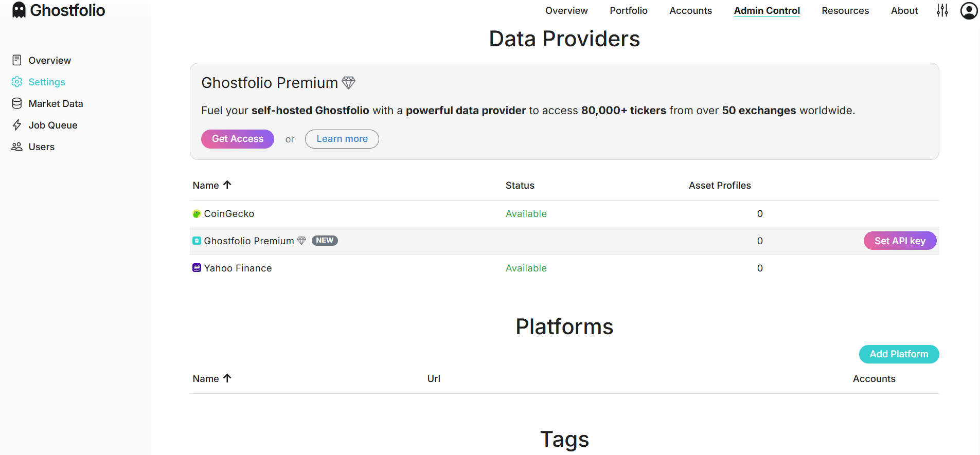The height and width of the screenshot is (455, 980).
Task: Click the Data Providers heading
Action: click(x=564, y=39)
